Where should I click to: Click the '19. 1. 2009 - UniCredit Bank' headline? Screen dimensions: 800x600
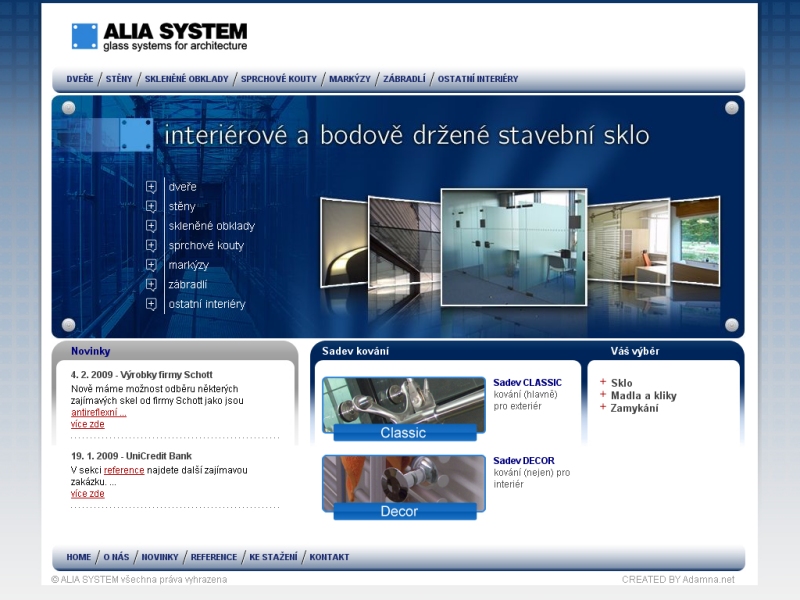[132, 456]
